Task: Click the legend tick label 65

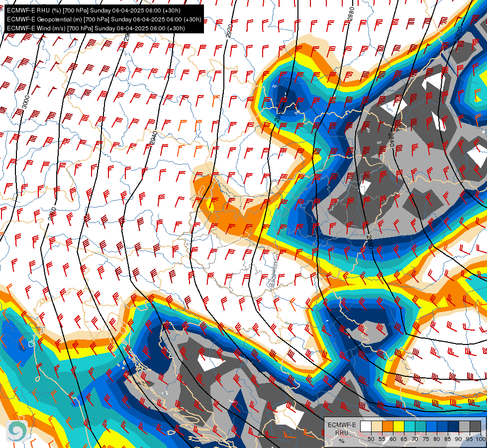Action: [404, 439]
